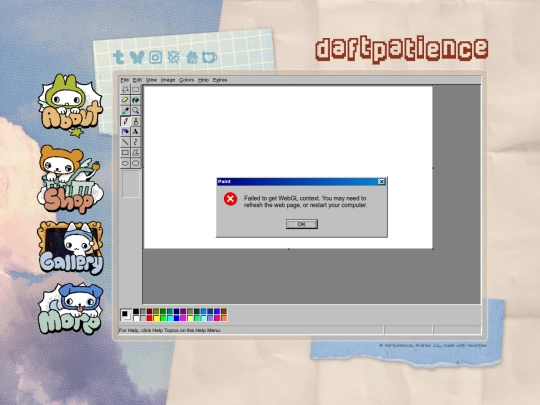Go to the Gallery page
The image size is (540, 405).
(71, 248)
